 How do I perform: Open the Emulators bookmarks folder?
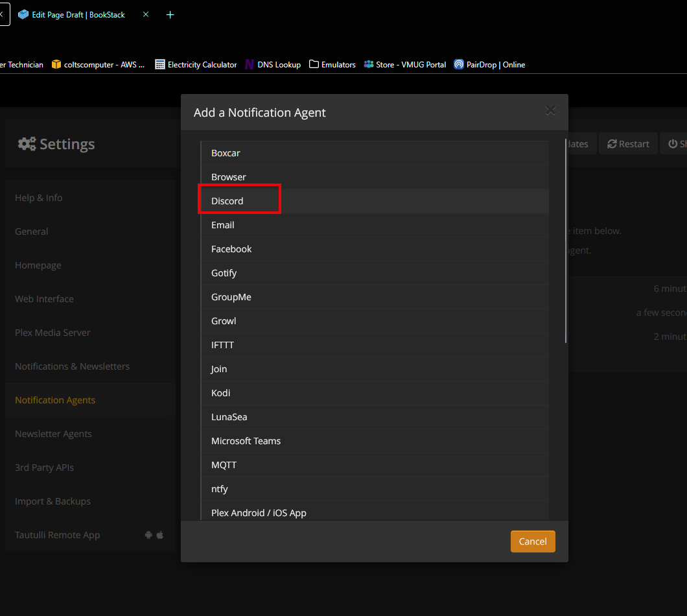[332, 64]
